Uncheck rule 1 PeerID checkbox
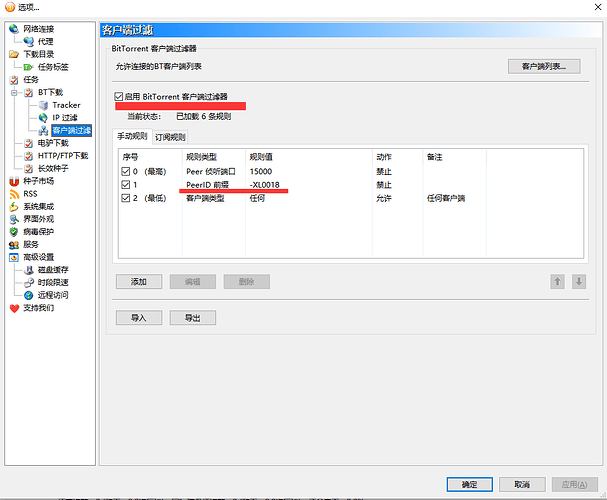The width and height of the screenshot is (607, 500). pos(125,185)
